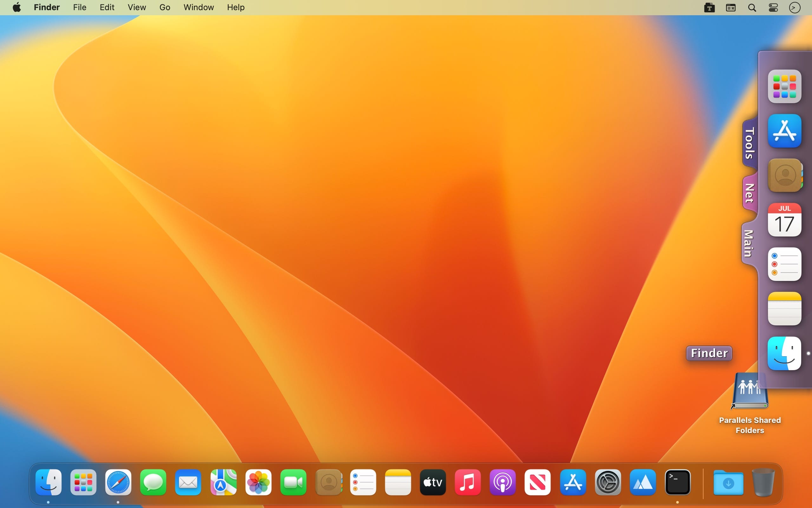Image resolution: width=812 pixels, height=508 pixels.
Task: Click the toolbox menu bar icon
Action: pyautogui.click(x=709, y=7)
